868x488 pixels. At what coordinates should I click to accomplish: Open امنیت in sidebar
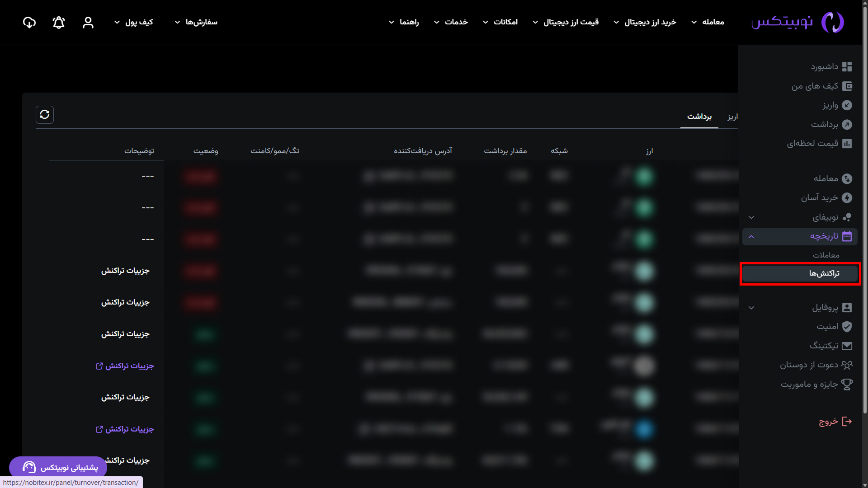pyautogui.click(x=827, y=327)
